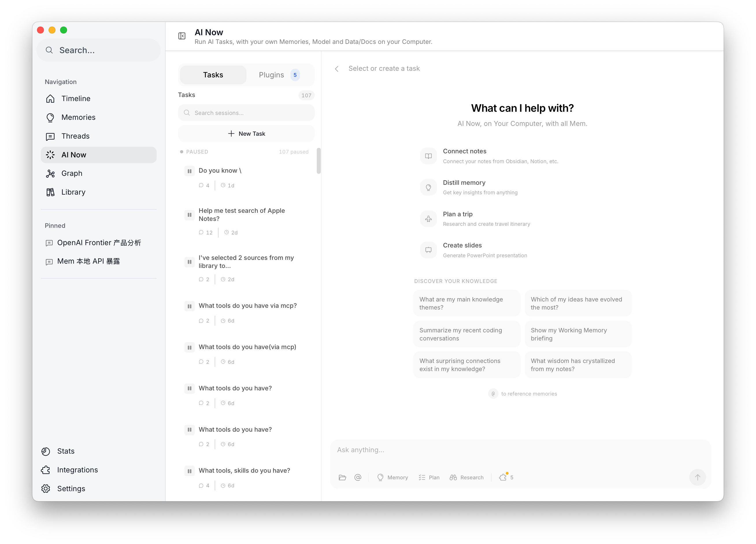Open Stats in the sidebar
Screen dimensions: 756x544
(x=66, y=451)
